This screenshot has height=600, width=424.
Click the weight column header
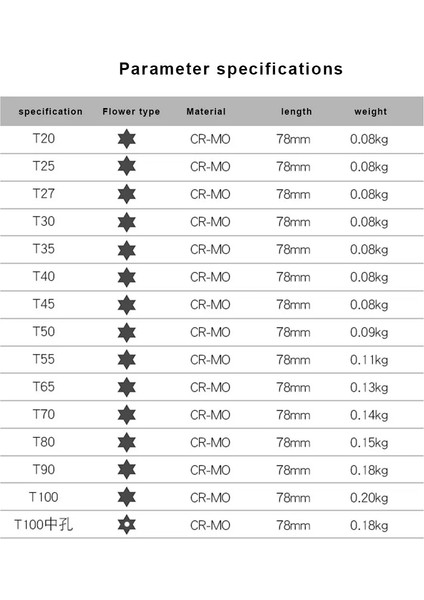370,112
